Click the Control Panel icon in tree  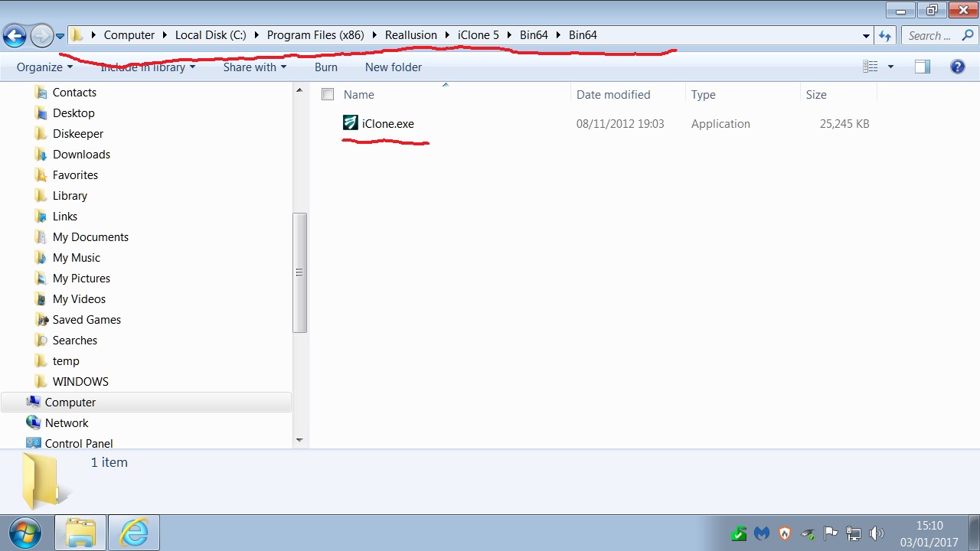[34, 443]
